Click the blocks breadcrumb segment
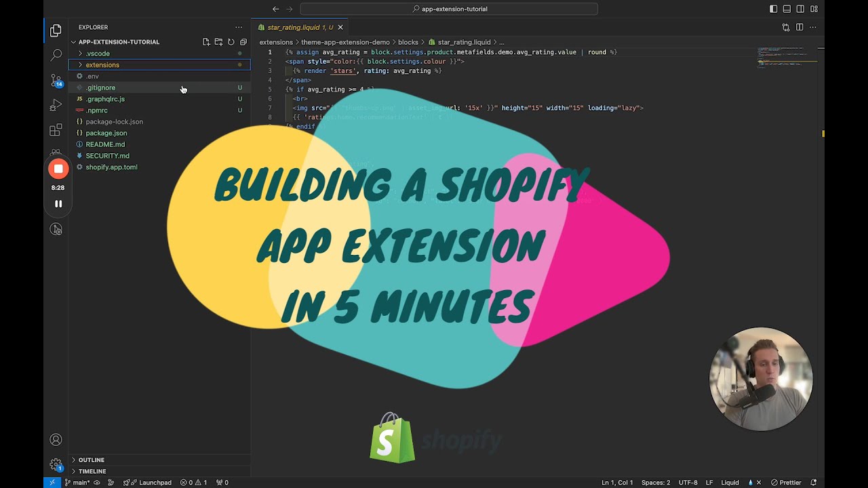This screenshot has height=488, width=868. [408, 42]
